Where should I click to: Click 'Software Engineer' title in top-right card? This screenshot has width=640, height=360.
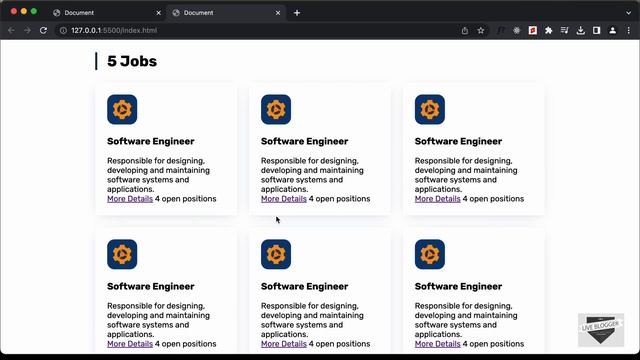458,141
